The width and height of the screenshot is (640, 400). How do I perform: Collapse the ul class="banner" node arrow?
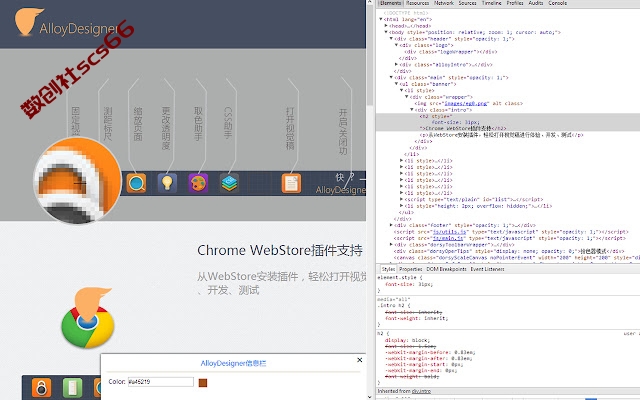click(396, 84)
